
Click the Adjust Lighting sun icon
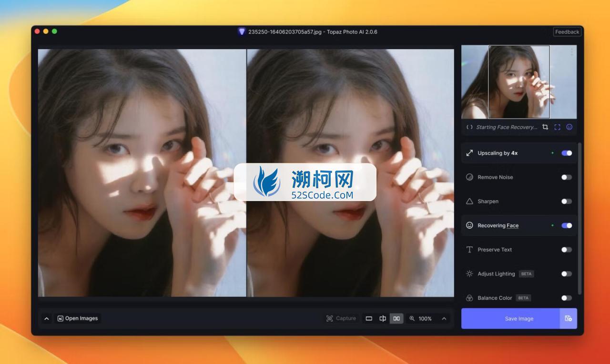469,274
